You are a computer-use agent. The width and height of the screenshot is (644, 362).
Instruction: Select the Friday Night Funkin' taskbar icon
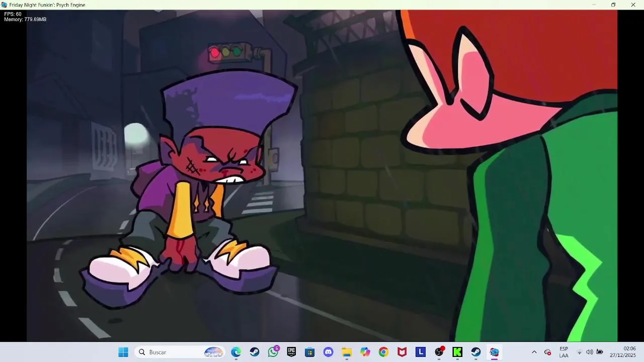(495, 352)
